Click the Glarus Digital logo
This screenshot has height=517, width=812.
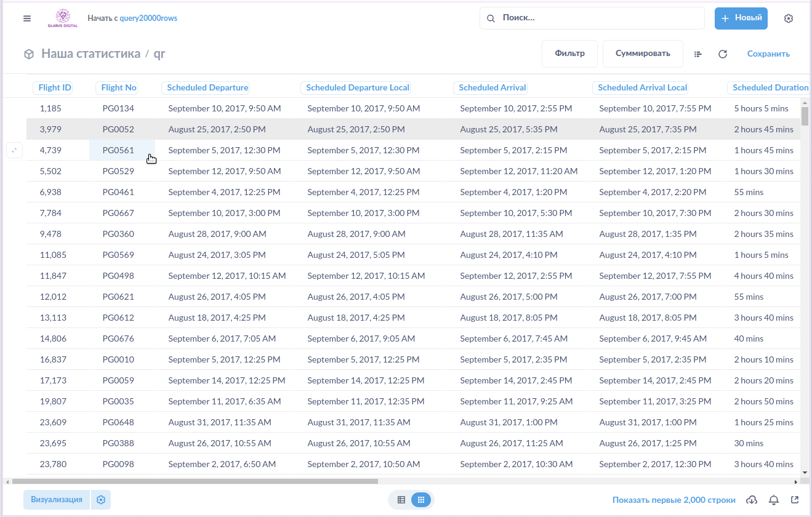point(62,18)
